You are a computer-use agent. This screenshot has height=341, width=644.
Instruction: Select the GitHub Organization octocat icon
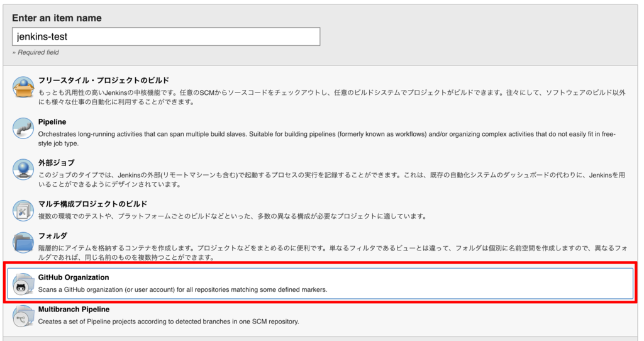23,284
